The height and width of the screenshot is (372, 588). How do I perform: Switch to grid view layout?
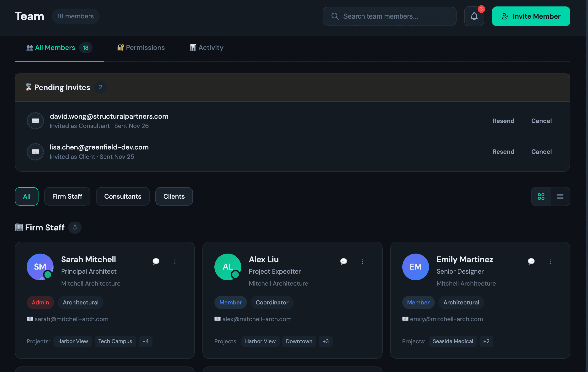(541, 196)
